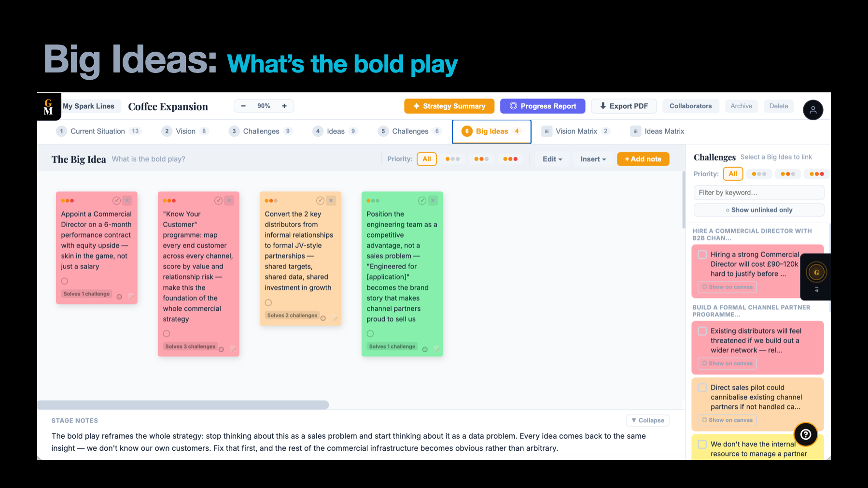Delete the Appoint a Commercial Director card
The height and width of the screenshot is (488, 868).
[127, 201]
